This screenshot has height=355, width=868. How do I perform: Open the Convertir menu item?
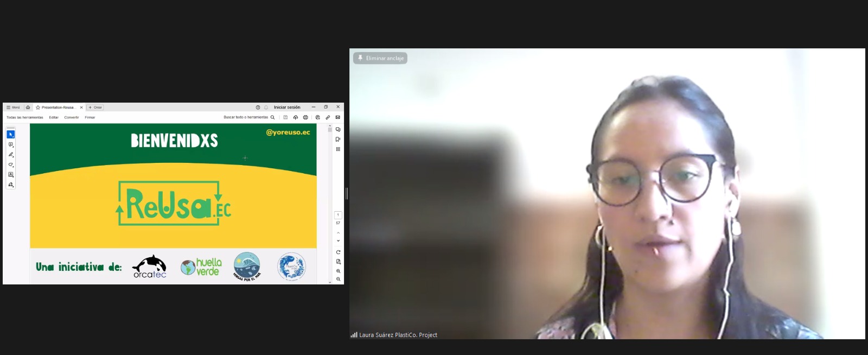tap(72, 117)
